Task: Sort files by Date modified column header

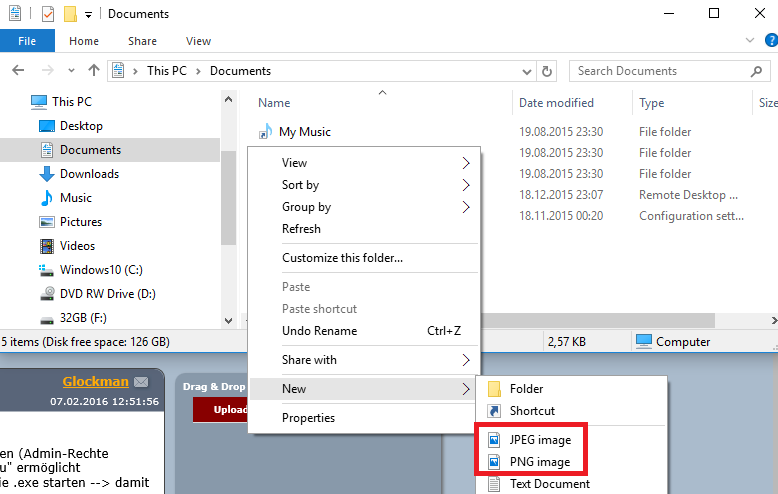Action: [556, 103]
